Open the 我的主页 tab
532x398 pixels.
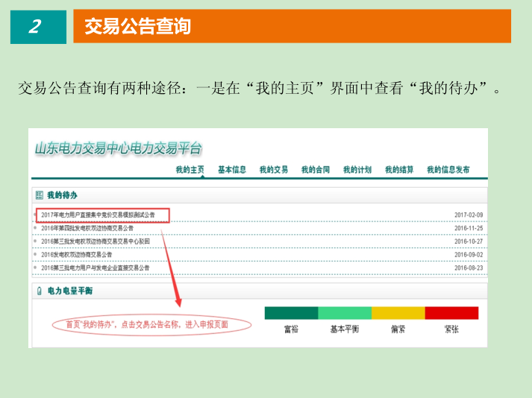(x=190, y=170)
